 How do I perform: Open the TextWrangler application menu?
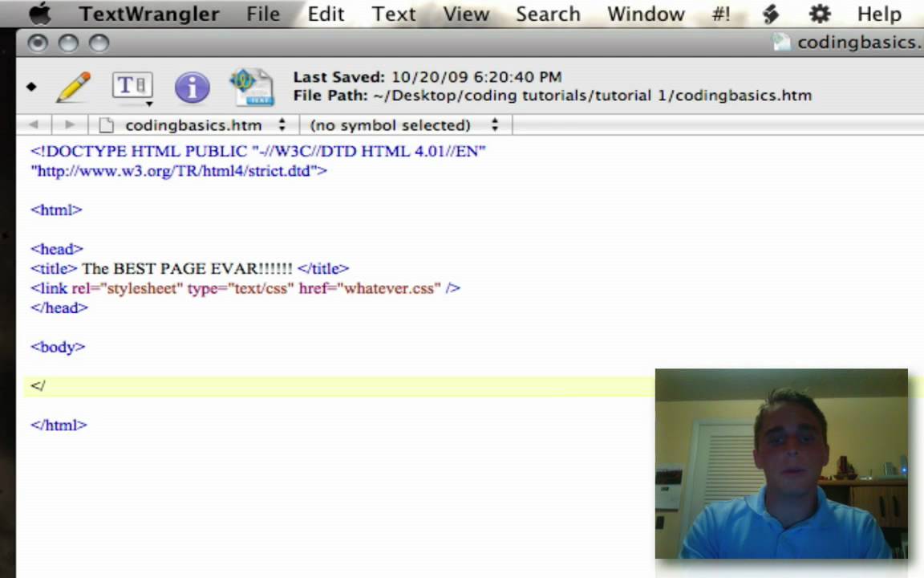(149, 14)
